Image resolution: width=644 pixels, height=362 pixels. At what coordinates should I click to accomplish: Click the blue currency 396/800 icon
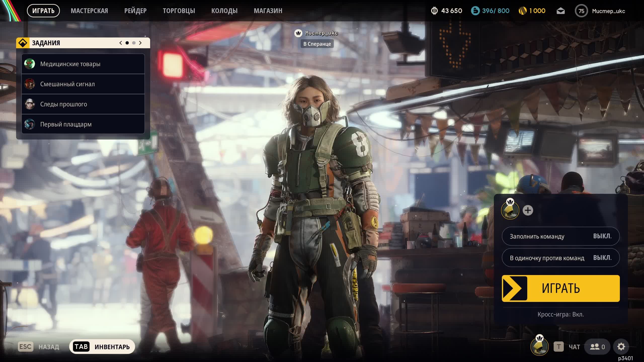475,11
